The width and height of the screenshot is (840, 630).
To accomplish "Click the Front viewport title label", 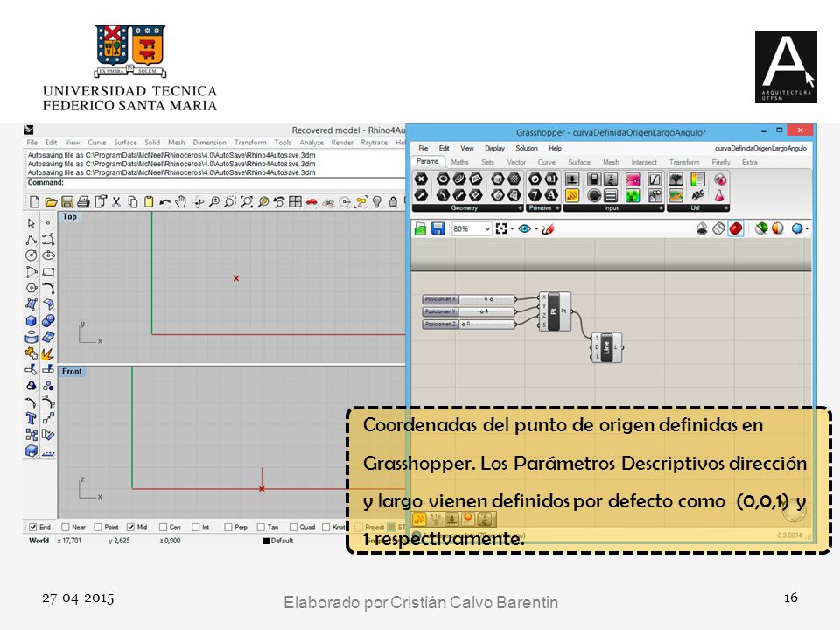I will (x=72, y=371).
